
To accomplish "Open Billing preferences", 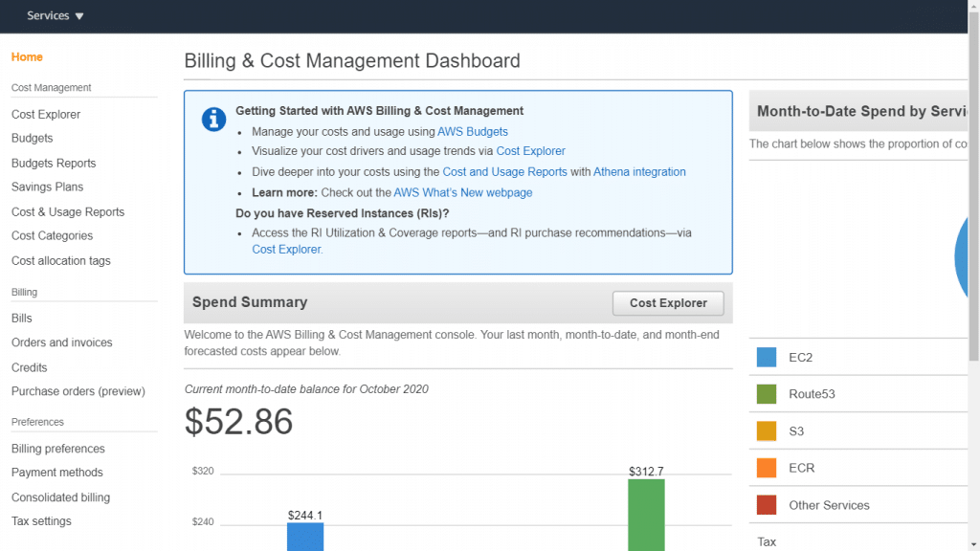I will [x=58, y=449].
